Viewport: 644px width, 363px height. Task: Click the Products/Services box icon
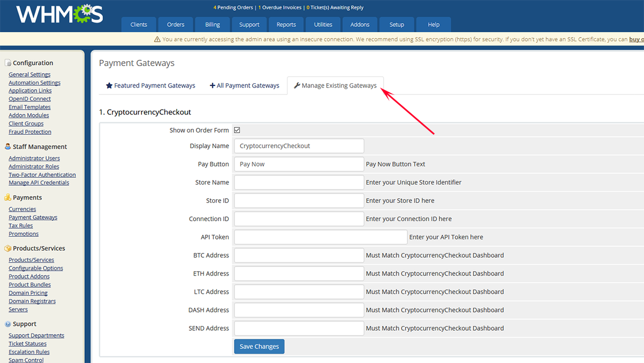coord(8,249)
